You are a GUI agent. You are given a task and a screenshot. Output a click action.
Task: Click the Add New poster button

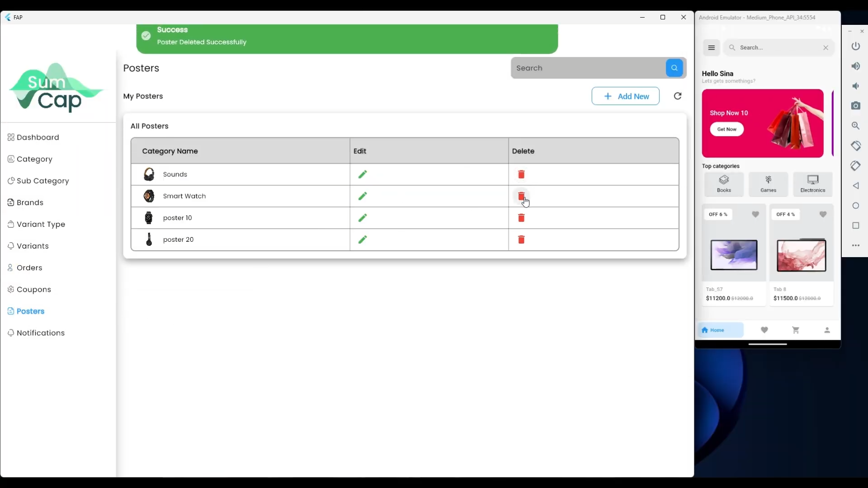(x=625, y=96)
